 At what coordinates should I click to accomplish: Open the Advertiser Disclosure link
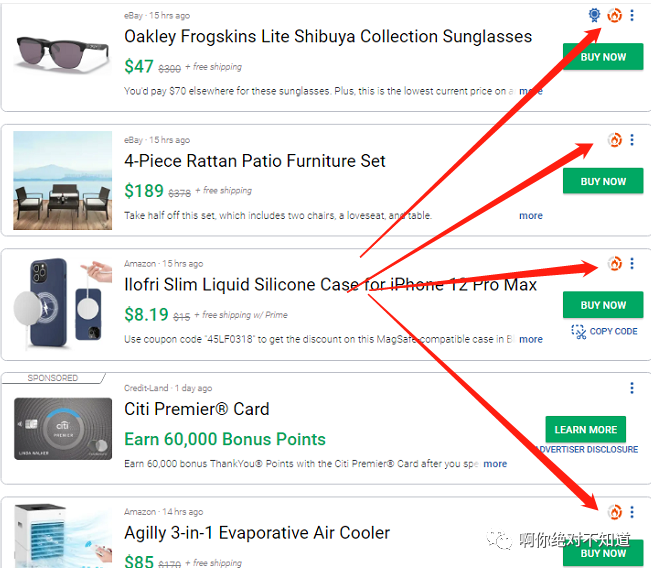[x=592, y=450]
